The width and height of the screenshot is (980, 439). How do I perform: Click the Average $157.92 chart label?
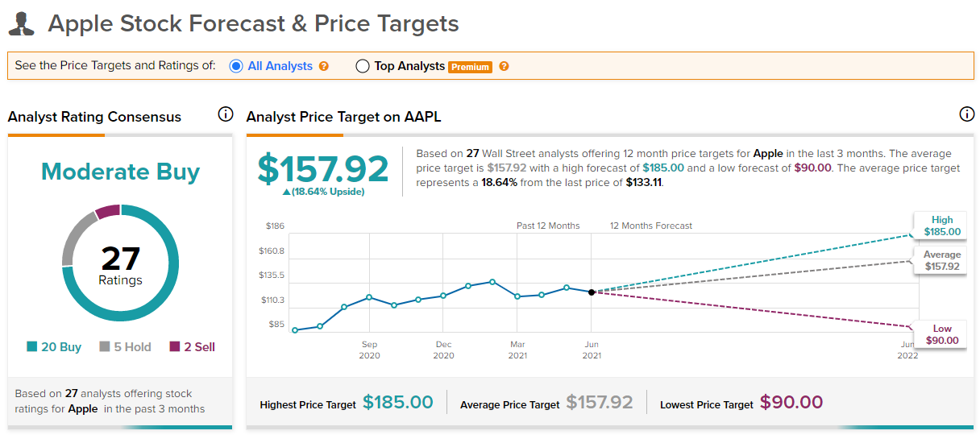point(941,260)
